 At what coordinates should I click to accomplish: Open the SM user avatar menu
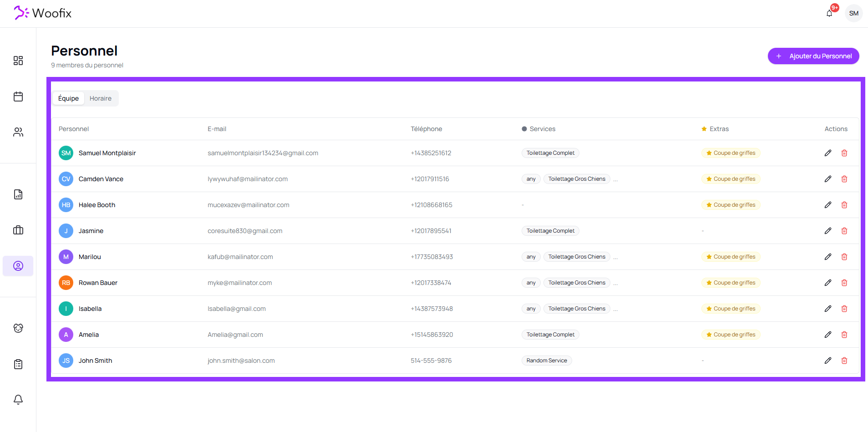(x=853, y=13)
